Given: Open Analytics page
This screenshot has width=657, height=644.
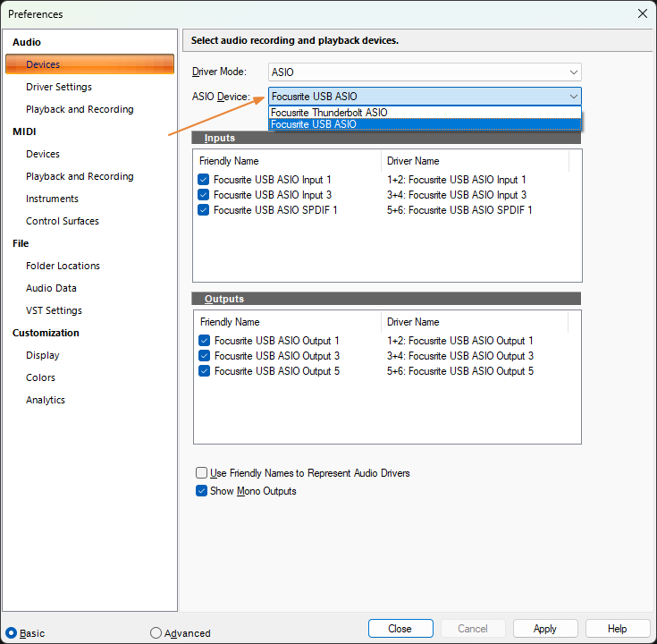Looking at the screenshot, I should (x=46, y=400).
